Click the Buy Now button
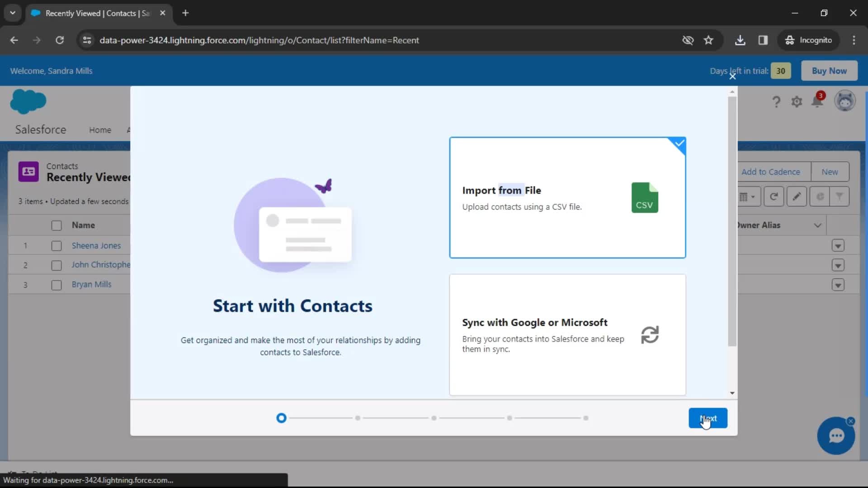 click(829, 71)
